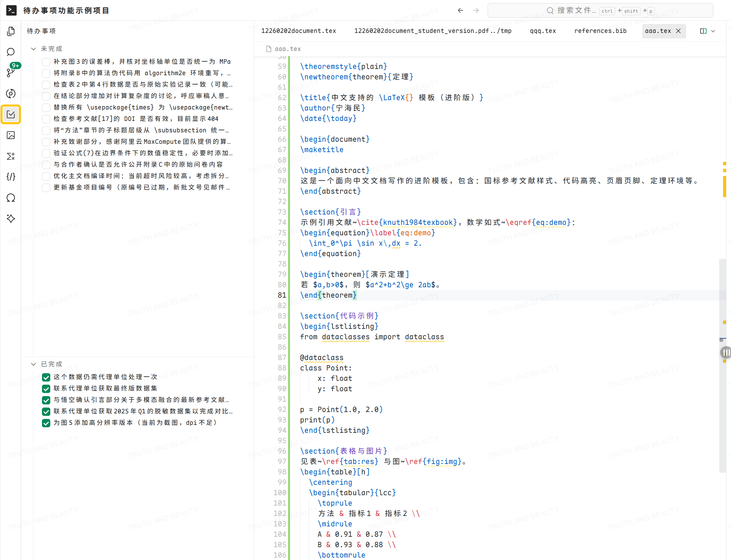Image resolution: width=731 pixels, height=560 pixels.
Task: Switch to the qqq.tex tab
Action: [543, 31]
